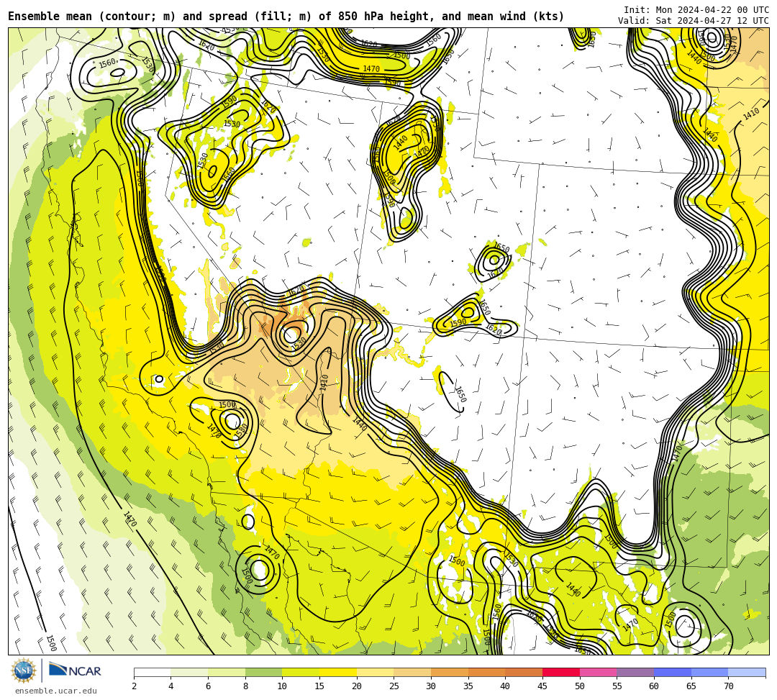777x700 pixels.
Task: Pick the tan 25–30 m colorbar swatch
Action: pyautogui.click(x=412, y=672)
